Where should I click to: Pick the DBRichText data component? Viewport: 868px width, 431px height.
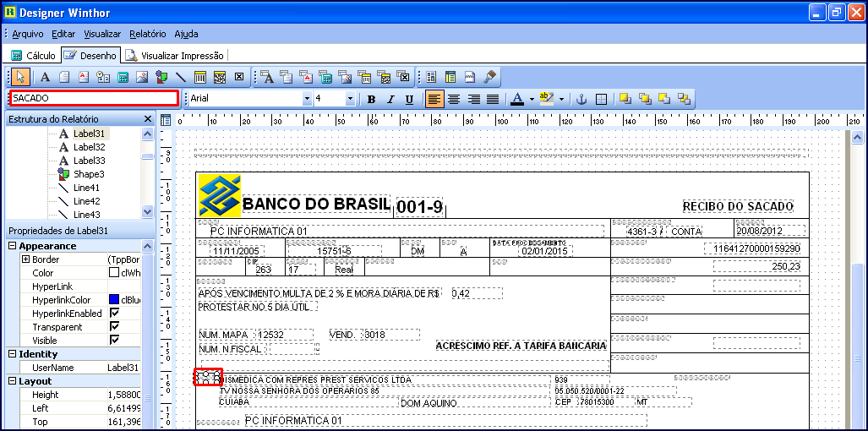306,77
